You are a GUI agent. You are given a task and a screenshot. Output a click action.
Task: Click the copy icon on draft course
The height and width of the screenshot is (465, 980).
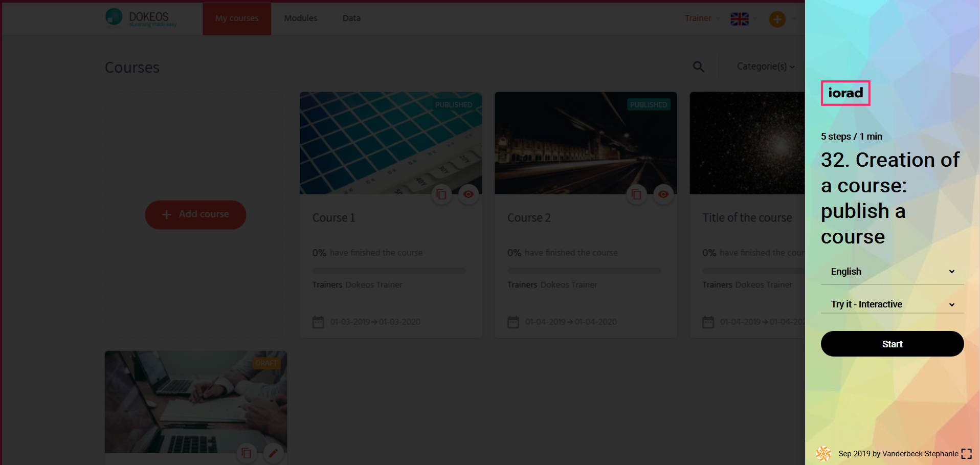coord(246,453)
